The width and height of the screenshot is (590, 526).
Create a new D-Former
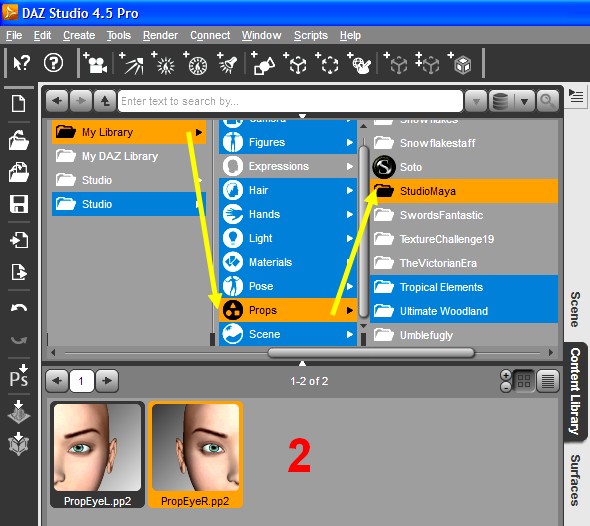[x=359, y=63]
